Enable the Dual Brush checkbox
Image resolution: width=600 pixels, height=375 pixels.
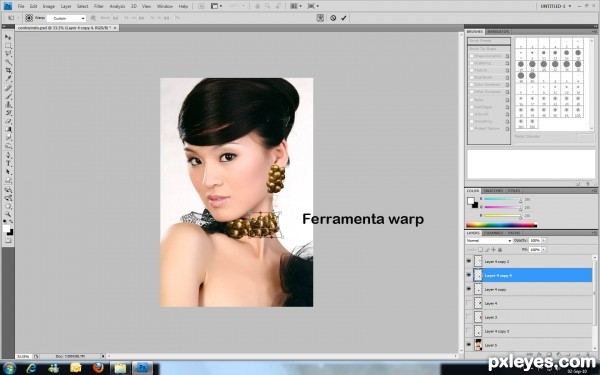[472, 78]
